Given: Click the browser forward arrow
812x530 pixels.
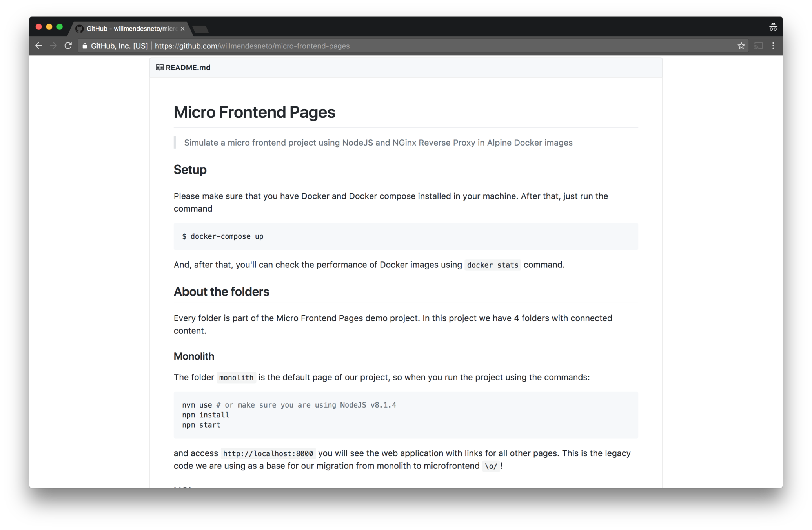Looking at the screenshot, I should (53, 46).
